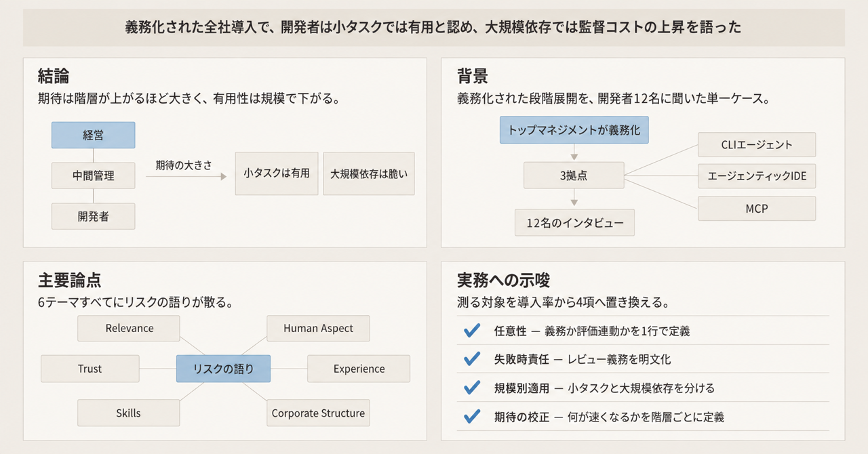This screenshot has width=868, height=454.
Task: Click the checkmark icon beside 規模別適用
Action: coord(471,388)
